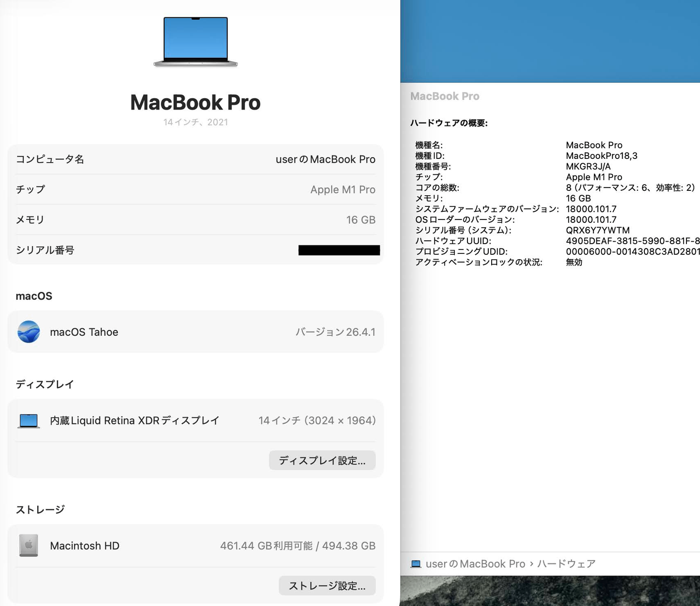Viewport: 700px width, 606px height.
Task: Click the 'MacBook Pro' heading in System Information
Action: point(445,96)
